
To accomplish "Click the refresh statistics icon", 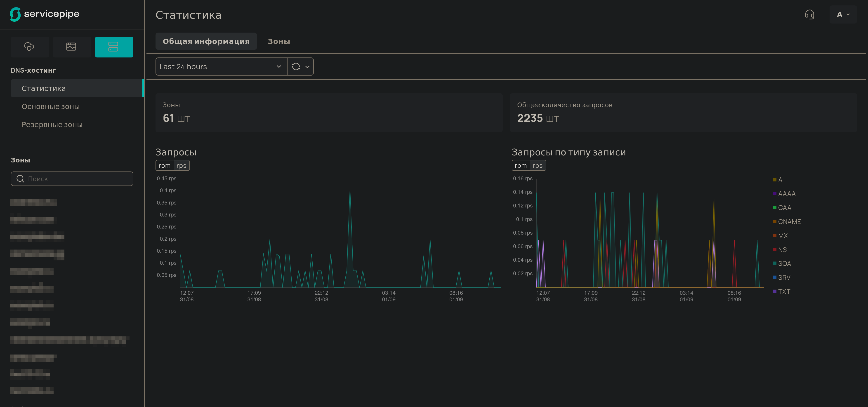I will click(296, 67).
